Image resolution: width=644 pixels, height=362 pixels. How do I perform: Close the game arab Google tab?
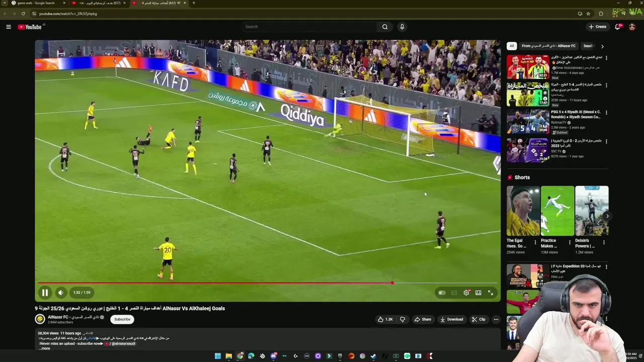pyautogui.click(x=64, y=3)
